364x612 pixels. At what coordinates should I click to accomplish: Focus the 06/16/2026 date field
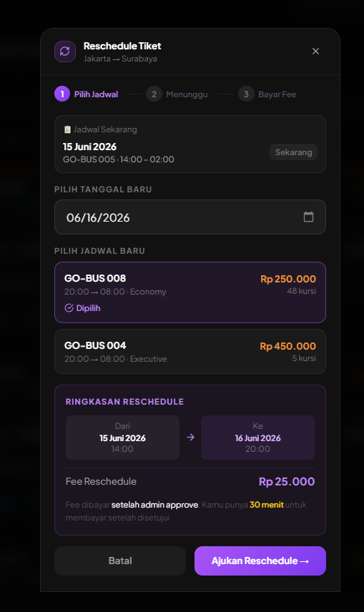(x=190, y=217)
